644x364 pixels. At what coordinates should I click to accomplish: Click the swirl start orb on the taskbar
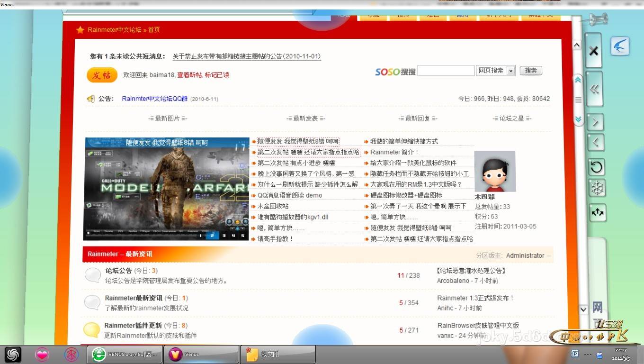13,355
